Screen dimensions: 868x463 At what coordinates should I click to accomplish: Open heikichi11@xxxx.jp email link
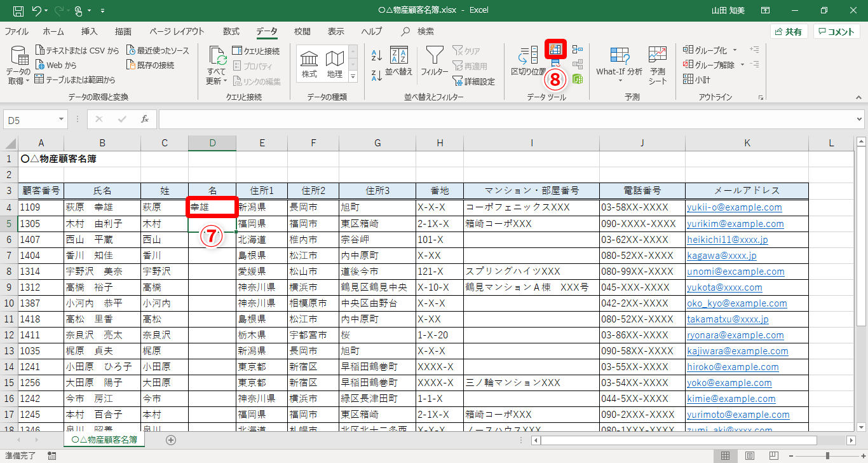pos(728,240)
